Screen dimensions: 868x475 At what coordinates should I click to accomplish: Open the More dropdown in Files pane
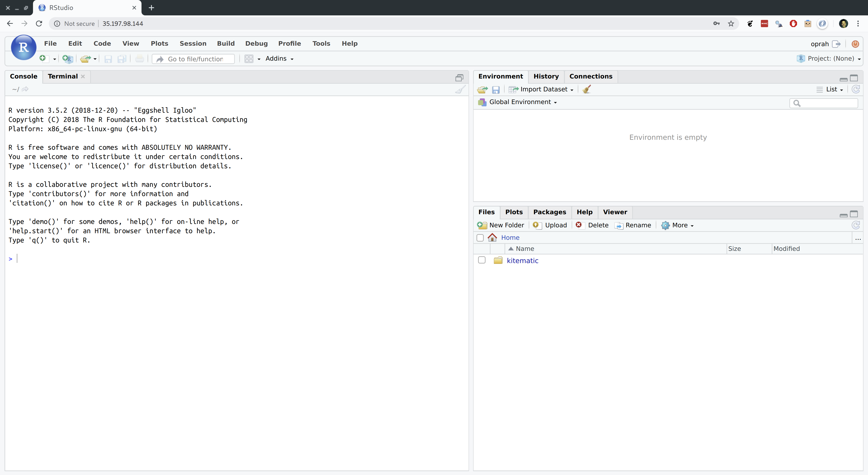click(678, 225)
